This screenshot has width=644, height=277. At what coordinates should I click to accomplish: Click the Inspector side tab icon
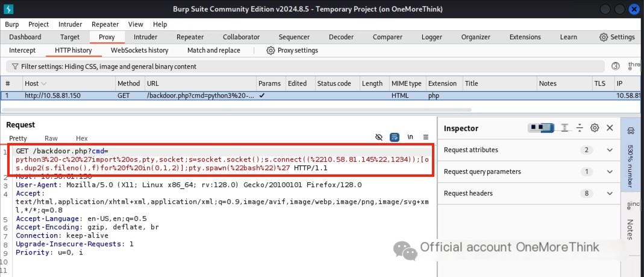(631, 132)
